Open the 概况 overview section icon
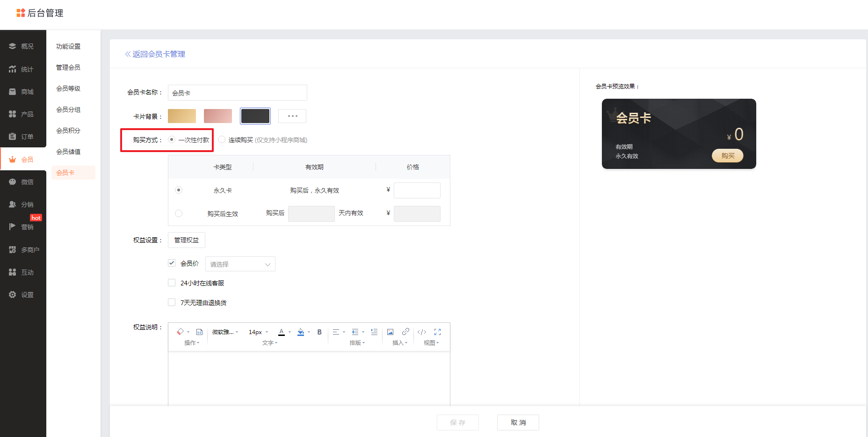 tap(13, 46)
